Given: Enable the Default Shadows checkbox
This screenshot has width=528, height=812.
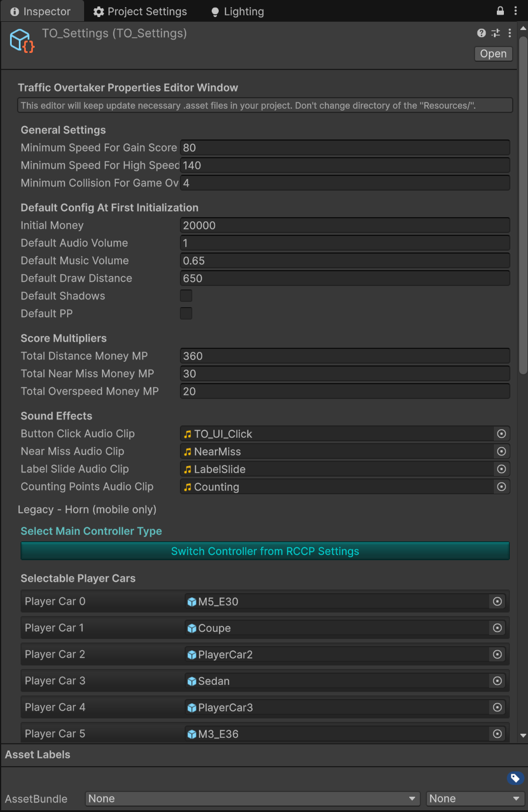Looking at the screenshot, I should click(186, 295).
